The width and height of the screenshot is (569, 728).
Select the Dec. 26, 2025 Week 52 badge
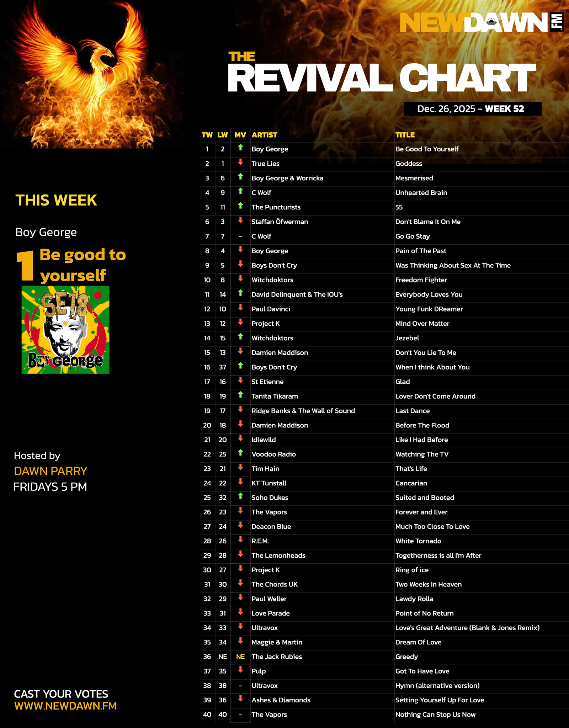(x=472, y=109)
